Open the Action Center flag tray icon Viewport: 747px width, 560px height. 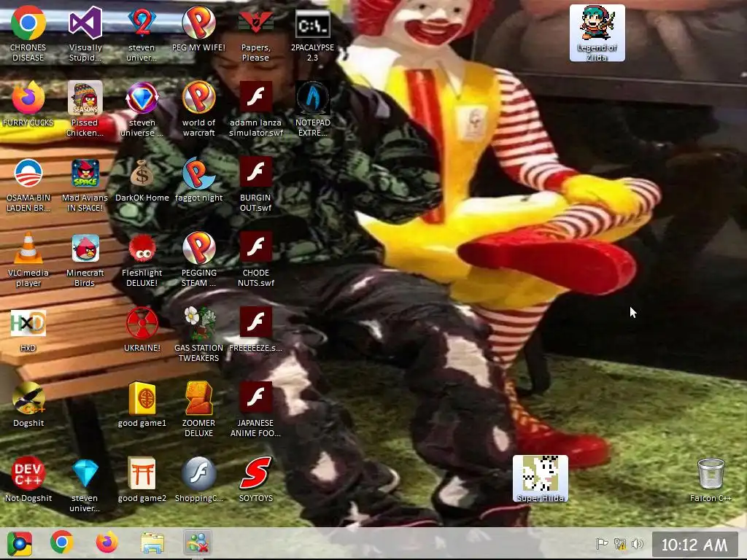point(602,543)
